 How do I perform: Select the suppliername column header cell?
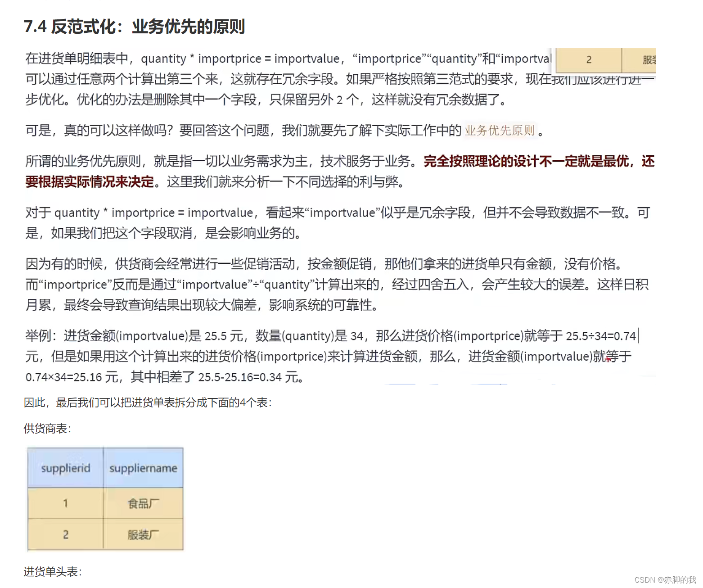[x=143, y=468]
